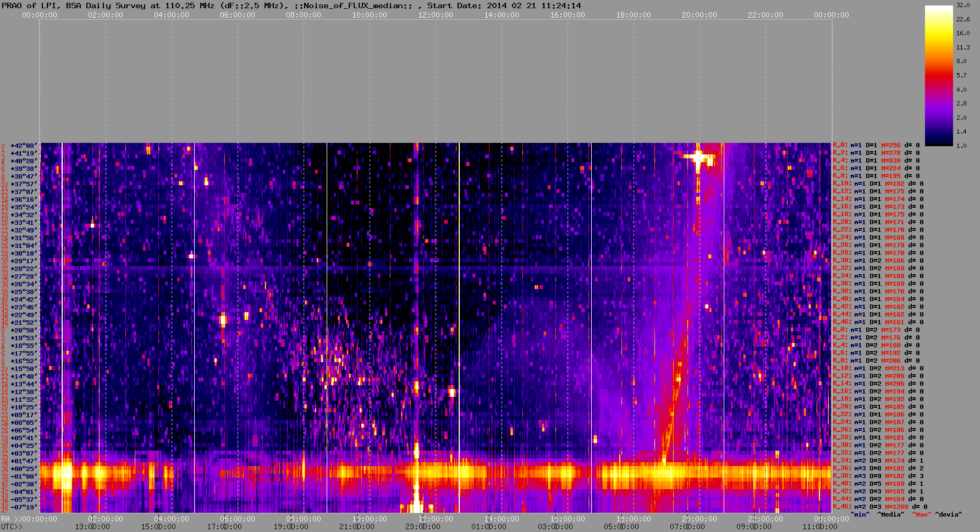Click the row stats 'R_14' with M=206
This screenshot has width=980, height=532.
(878, 384)
